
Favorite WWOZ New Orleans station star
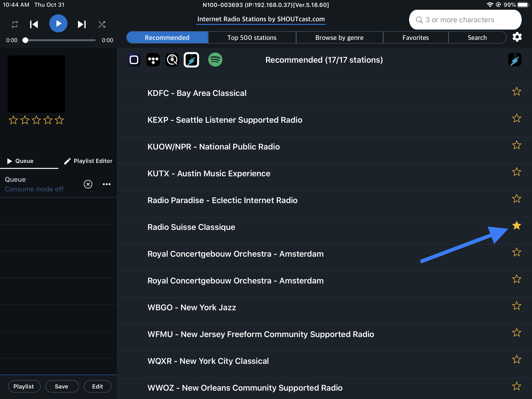[x=516, y=386]
